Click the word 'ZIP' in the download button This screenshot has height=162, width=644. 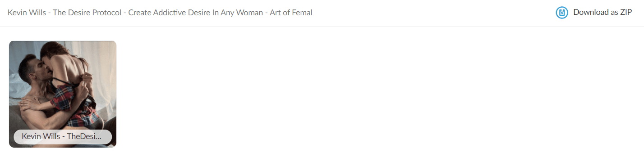tap(626, 13)
